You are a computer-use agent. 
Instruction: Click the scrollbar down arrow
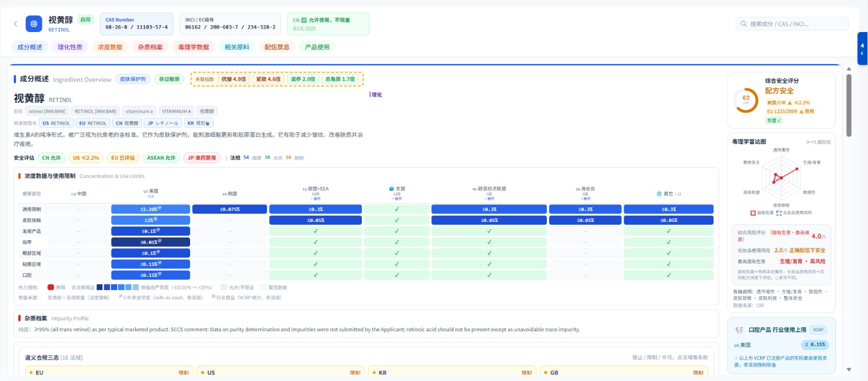[849, 370]
